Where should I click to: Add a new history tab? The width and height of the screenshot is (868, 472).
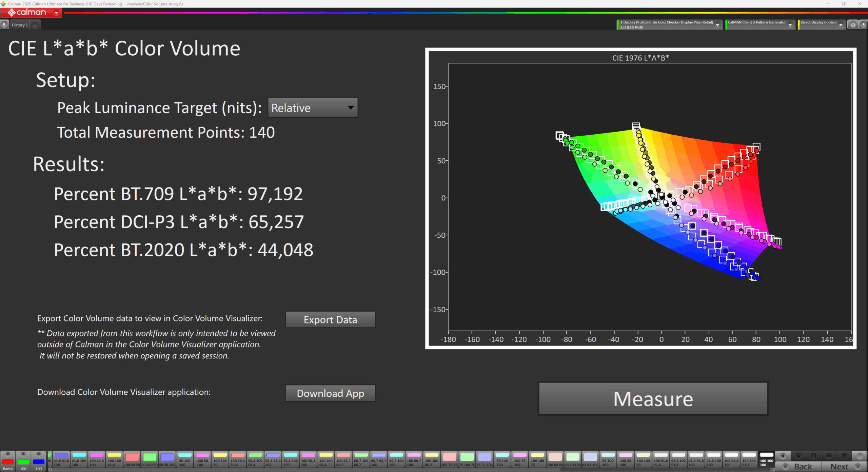pos(35,25)
